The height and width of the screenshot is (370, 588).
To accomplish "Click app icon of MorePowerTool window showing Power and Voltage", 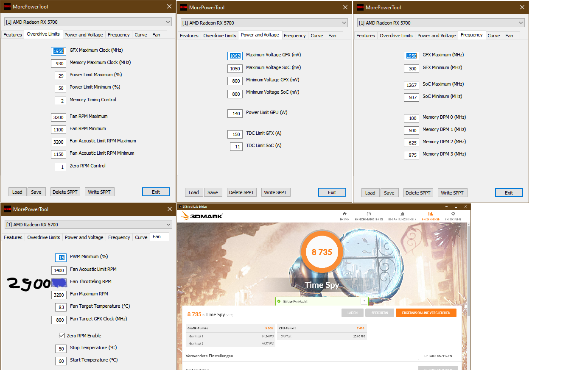I will pos(184,7).
